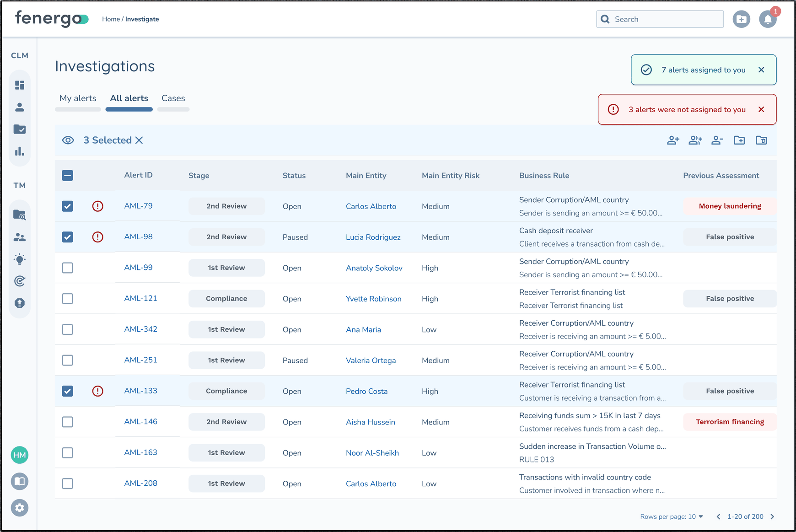Open the Anatoly Sokolov entity link

click(374, 268)
